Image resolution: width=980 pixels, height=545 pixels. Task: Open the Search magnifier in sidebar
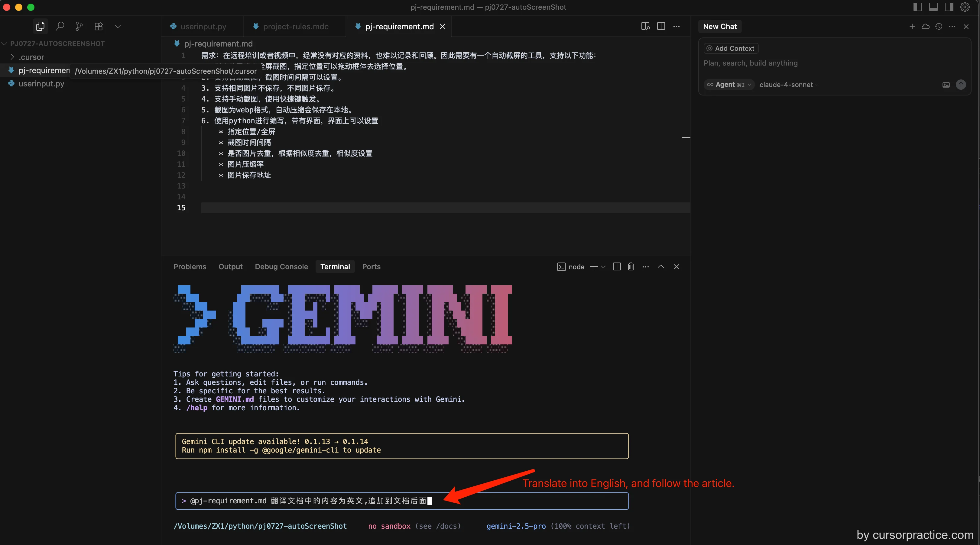(x=60, y=26)
